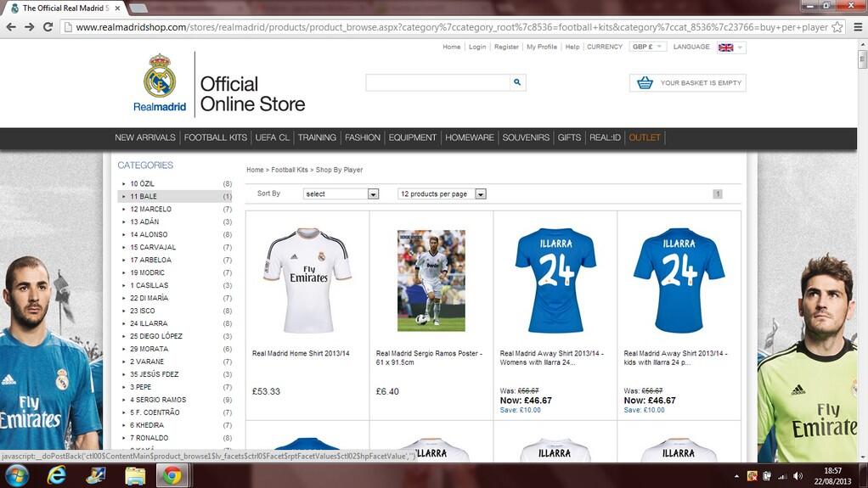Open Windows Start button
The image size is (868, 488).
tap(17, 476)
